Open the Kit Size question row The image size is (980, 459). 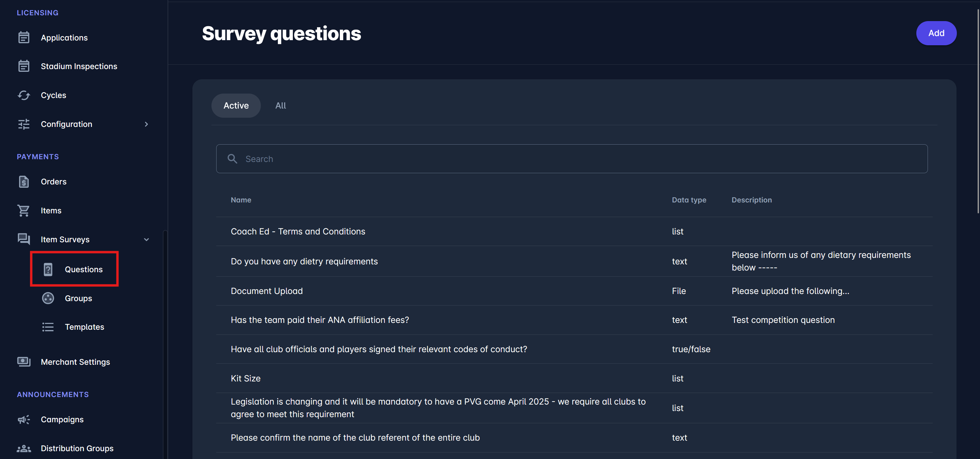(246, 378)
